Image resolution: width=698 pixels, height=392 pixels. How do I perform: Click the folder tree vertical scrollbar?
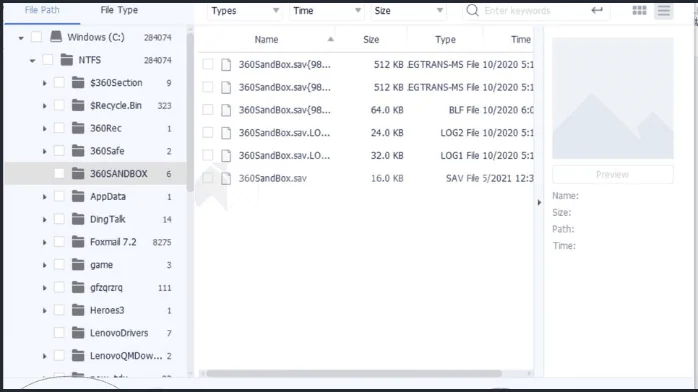[x=190, y=111]
